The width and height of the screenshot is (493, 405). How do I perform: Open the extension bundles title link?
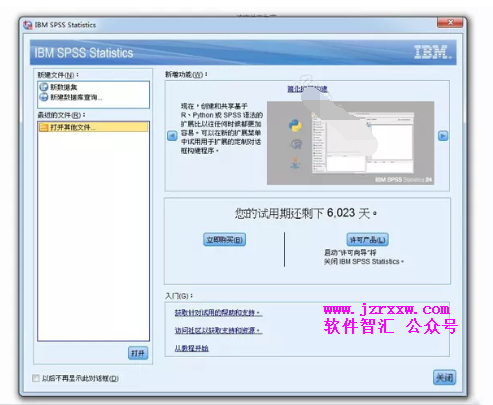coord(307,89)
